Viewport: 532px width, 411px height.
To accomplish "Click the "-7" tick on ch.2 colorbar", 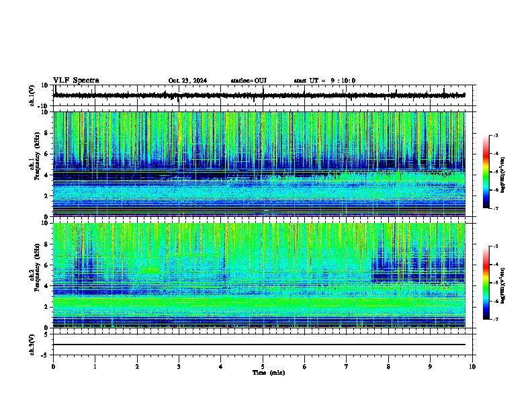I will [496, 319].
